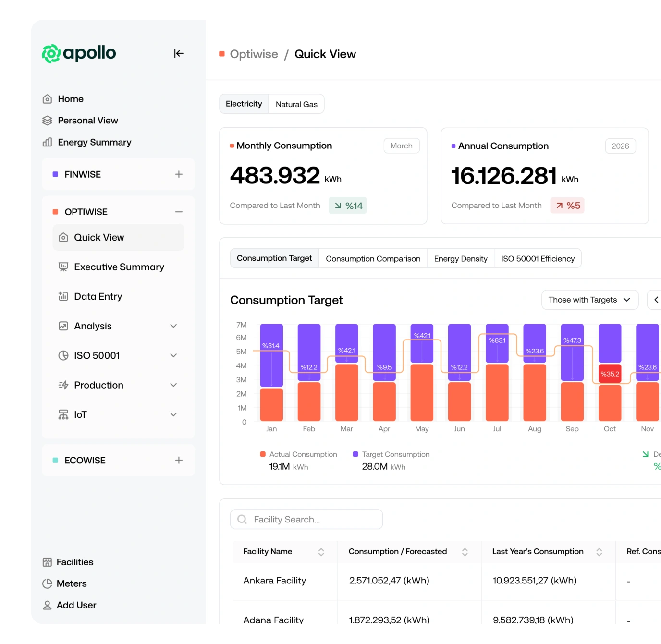Image resolution: width=661 pixels, height=644 pixels.
Task: Click the Home icon in sidebar
Action: [47, 99]
